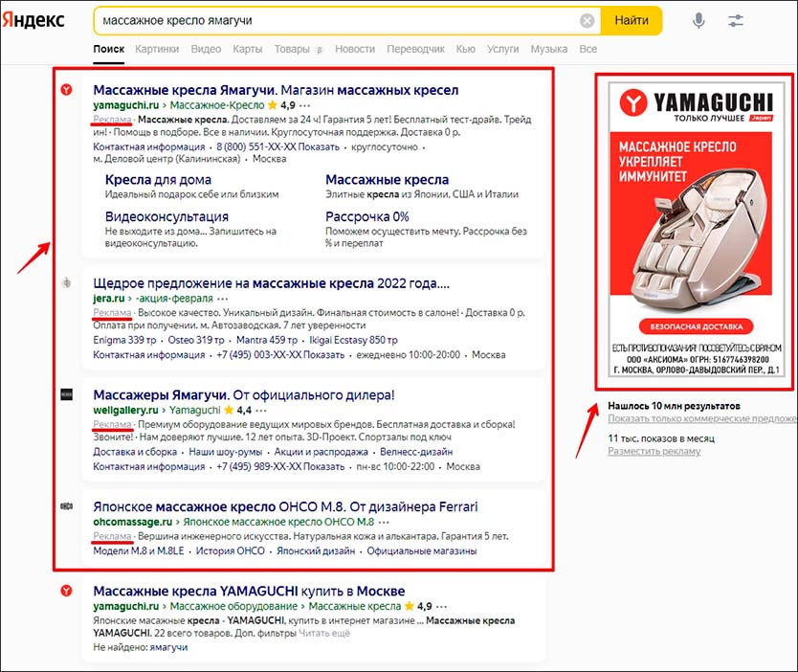
Task: Click the Найти search button
Action: (632, 20)
